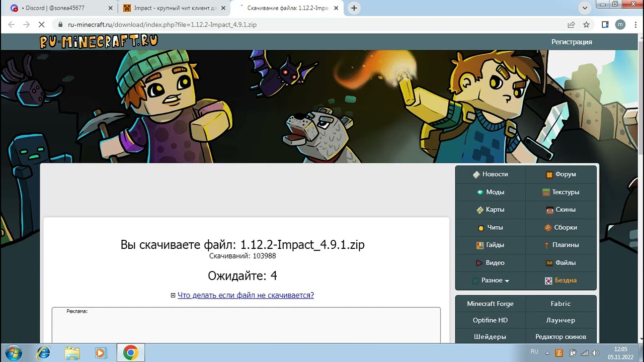
Task: Click the Java update tray icon
Action: (559, 352)
